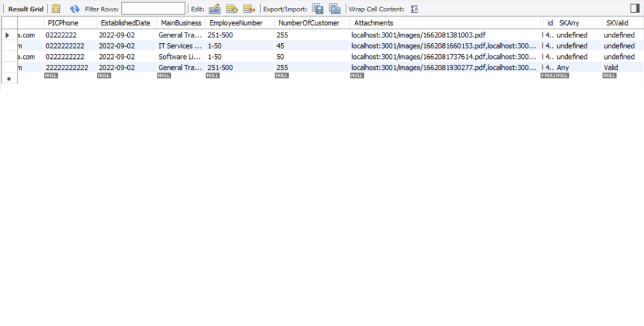Open the edit current row tool
Screen dimensions: 644x326
tap(215, 9)
